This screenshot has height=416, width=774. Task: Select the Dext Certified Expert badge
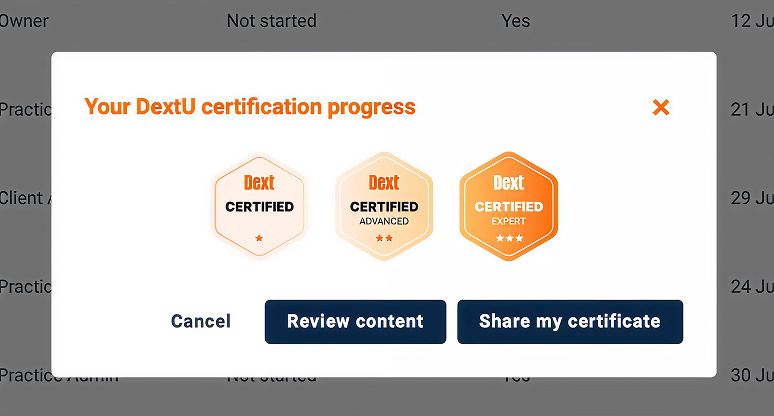pyautogui.click(x=509, y=206)
